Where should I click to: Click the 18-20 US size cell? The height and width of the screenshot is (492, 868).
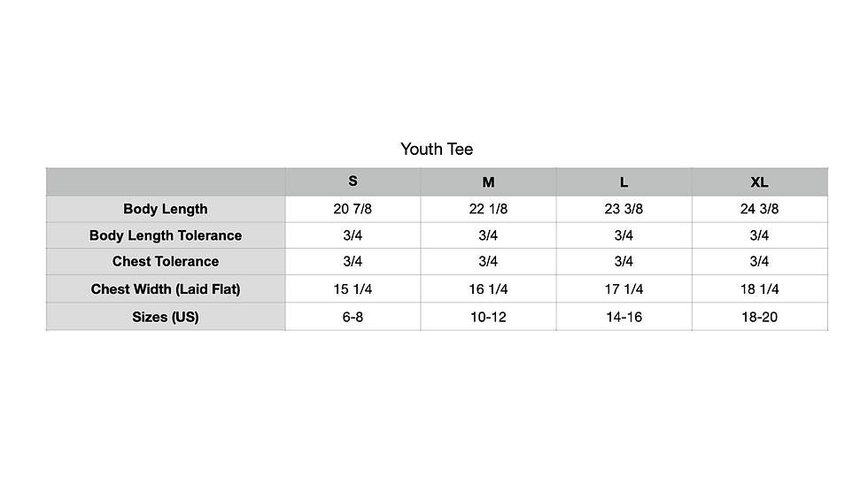[760, 318]
